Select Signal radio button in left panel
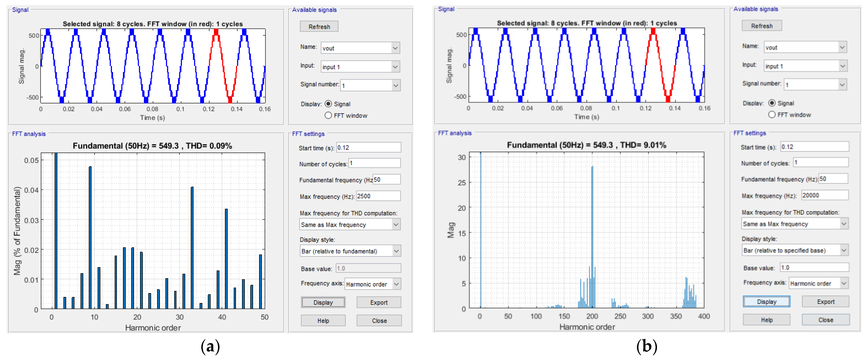 coord(328,104)
